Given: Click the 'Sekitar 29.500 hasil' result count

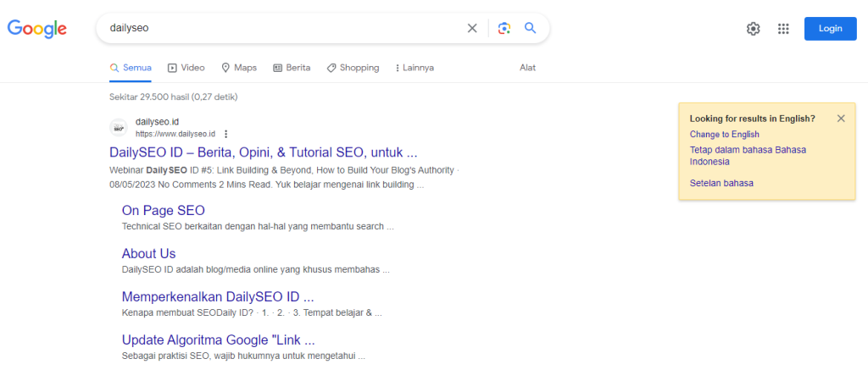Looking at the screenshot, I should [173, 97].
